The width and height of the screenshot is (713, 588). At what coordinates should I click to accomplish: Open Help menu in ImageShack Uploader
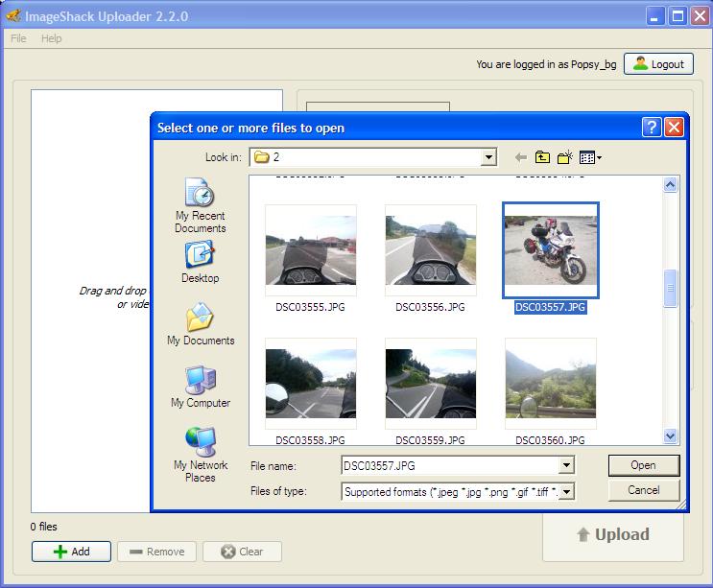click(x=52, y=38)
